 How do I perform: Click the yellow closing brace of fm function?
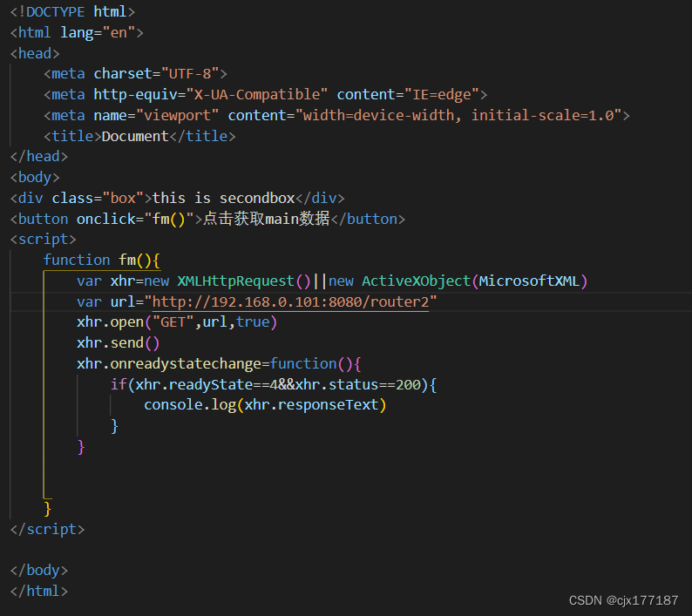click(48, 508)
